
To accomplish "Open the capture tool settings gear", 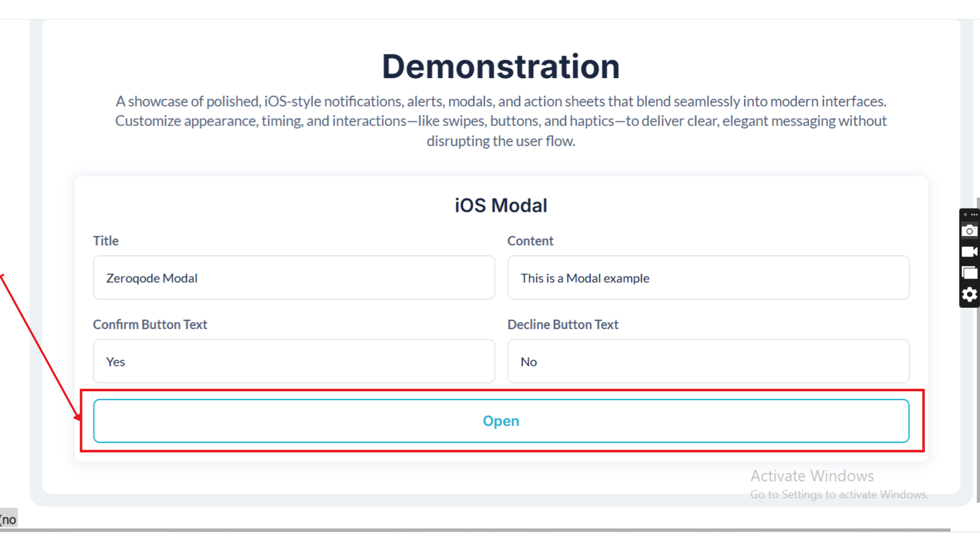I will [x=969, y=294].
